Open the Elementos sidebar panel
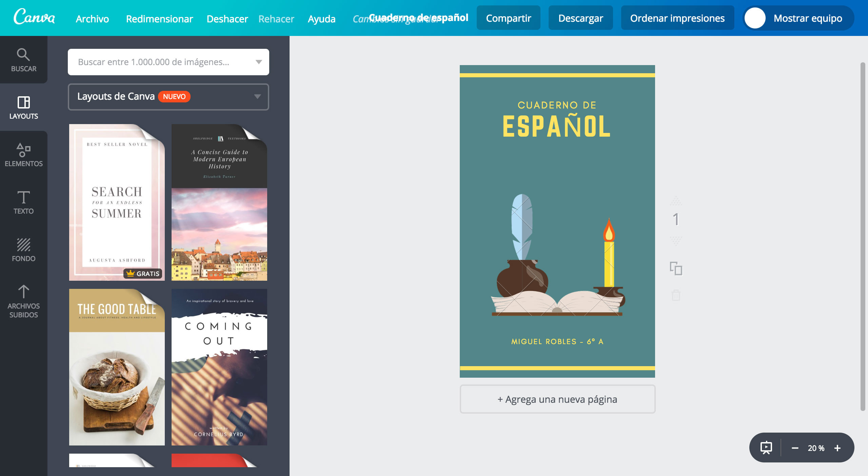 (23, 155)
